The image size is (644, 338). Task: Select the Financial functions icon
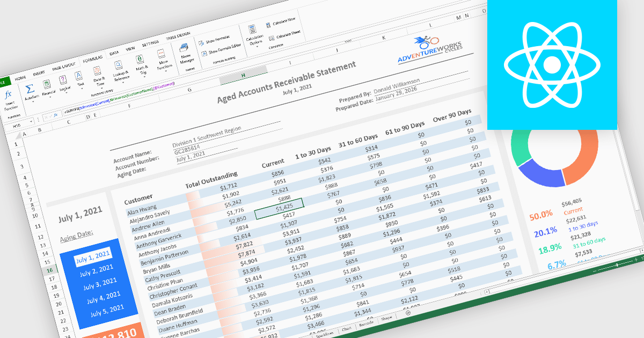[x=47, y=84]
